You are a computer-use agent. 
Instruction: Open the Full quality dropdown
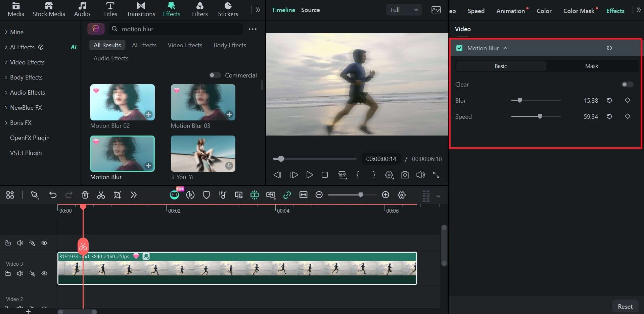(x=404, y=10)
